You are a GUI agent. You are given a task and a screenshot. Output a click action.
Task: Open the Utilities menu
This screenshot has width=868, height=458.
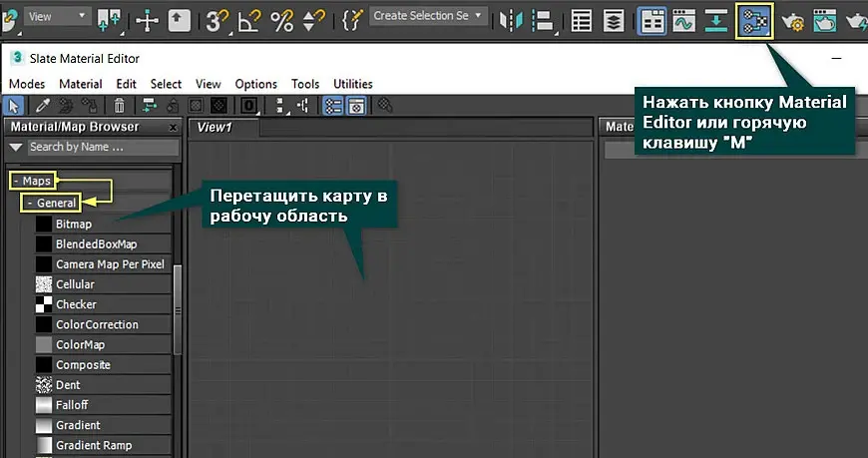coord(352,84)
